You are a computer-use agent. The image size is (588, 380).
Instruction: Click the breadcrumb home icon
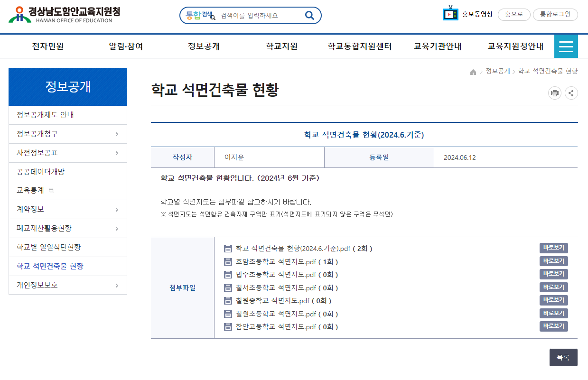click(473, 72)
